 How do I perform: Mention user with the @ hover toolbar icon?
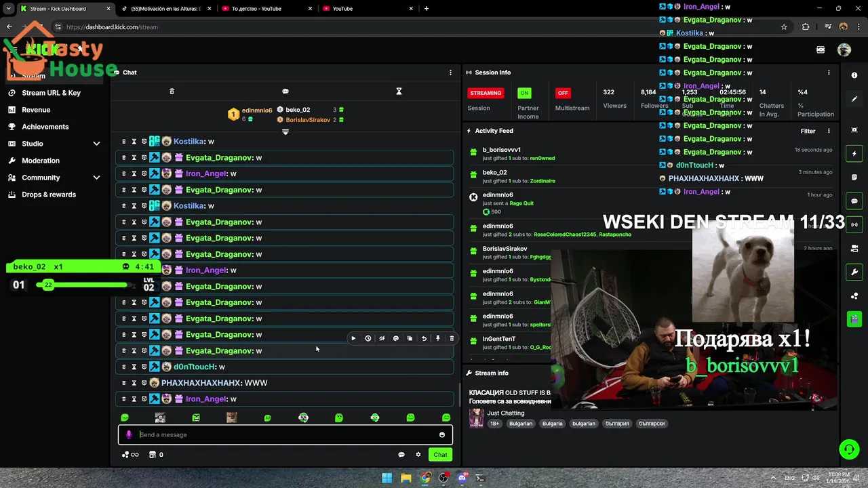(396, 338)
